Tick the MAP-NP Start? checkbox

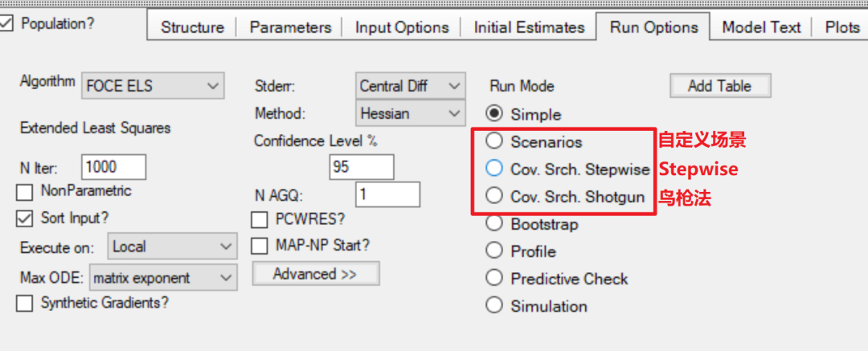click(260, 246)
